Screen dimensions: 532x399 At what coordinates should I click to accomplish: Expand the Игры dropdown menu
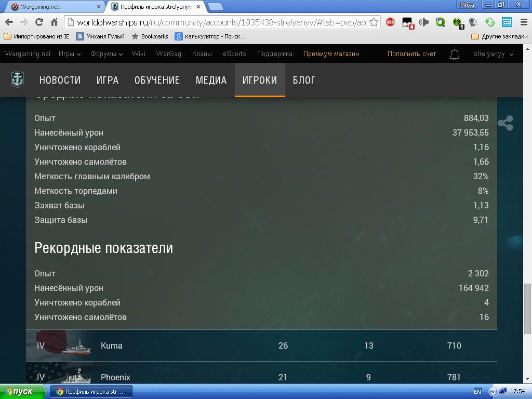tap(70, 54)
